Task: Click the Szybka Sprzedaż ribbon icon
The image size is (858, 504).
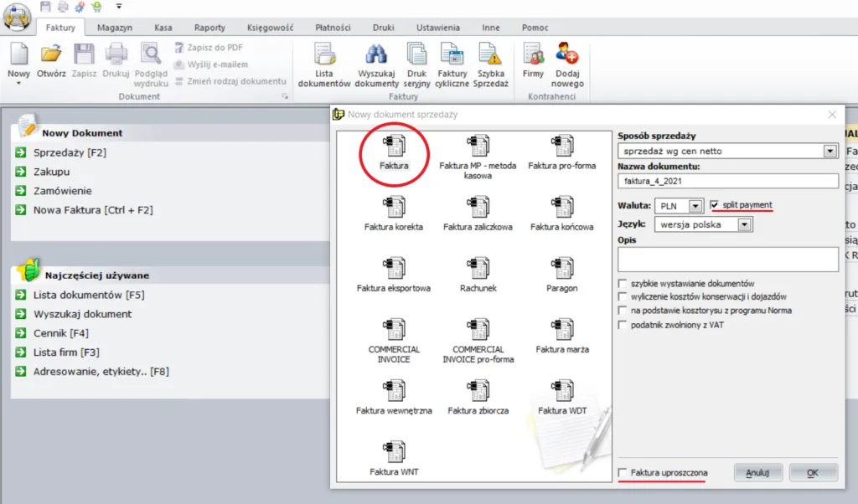Action: tap(490, 56)
